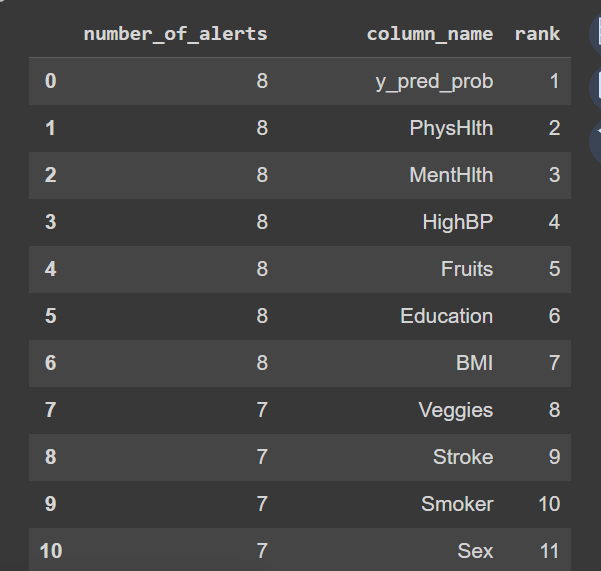Click the number_of_alerts column header

point(175,34)
